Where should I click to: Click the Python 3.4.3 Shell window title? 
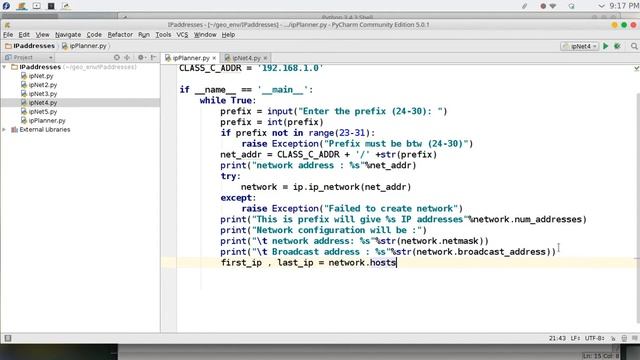[347, 17]
